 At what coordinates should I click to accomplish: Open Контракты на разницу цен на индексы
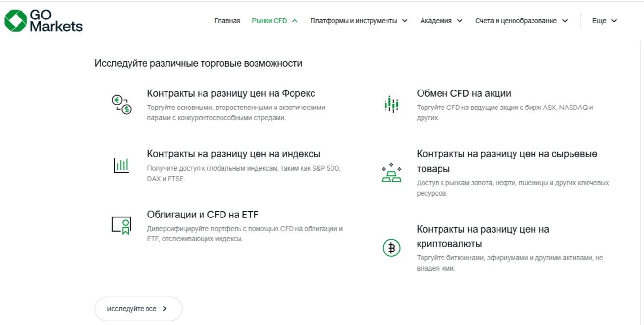[x=234, y=154]
